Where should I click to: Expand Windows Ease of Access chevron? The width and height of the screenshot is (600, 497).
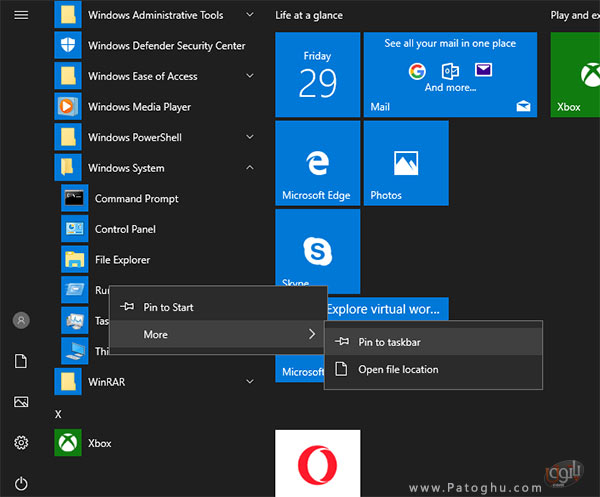250,76
